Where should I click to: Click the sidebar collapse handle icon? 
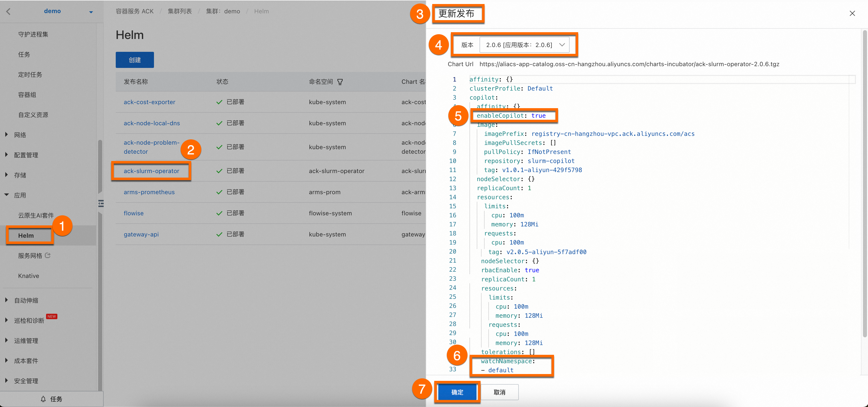click(101, 203)
